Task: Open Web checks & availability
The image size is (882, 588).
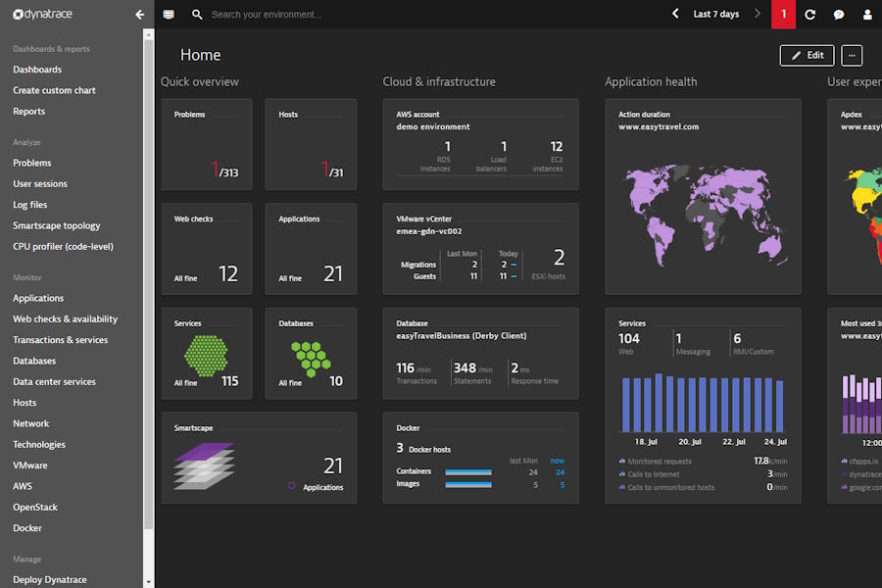Action: tap(66, 318)
